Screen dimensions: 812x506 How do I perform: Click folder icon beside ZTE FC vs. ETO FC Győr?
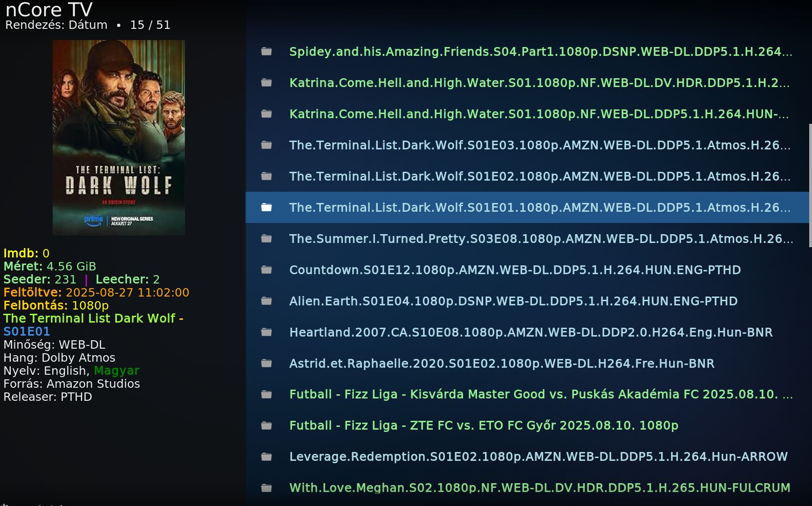coord(266,425)
